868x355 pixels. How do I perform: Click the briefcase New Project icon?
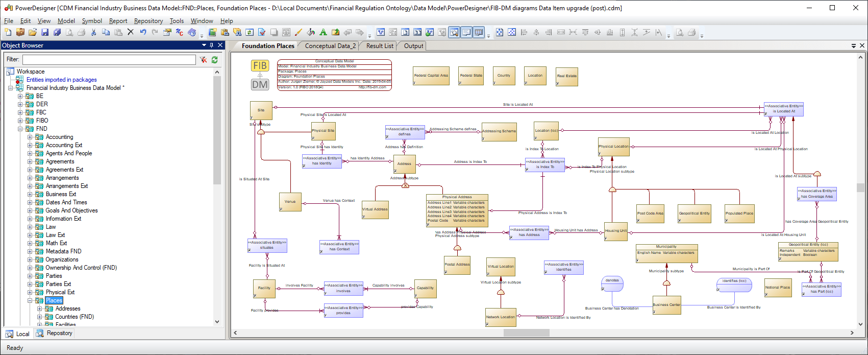click(20, 32)
